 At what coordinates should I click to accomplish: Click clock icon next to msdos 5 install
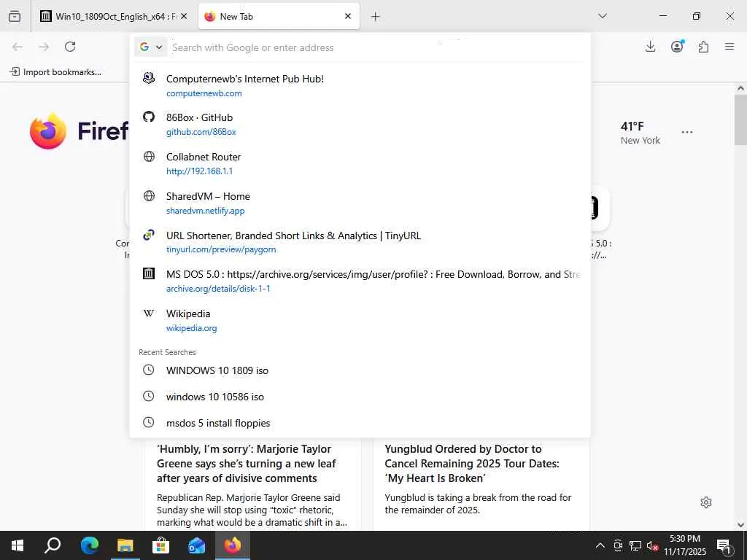point(149,422)
